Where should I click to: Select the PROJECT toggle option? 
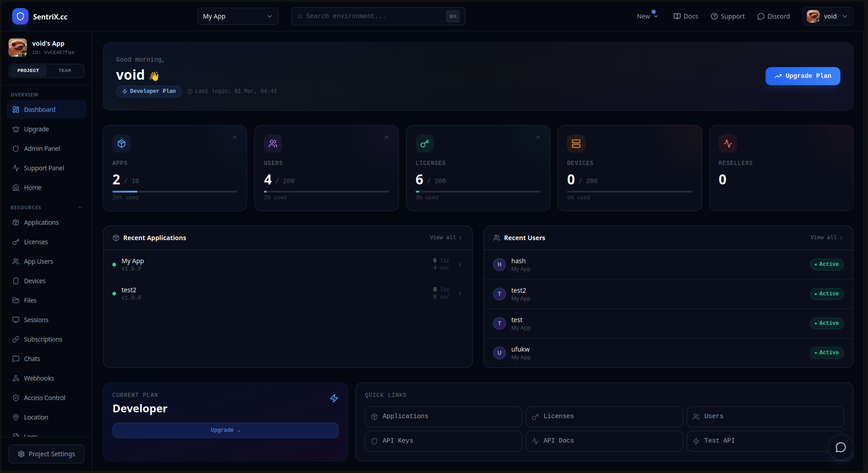tap(28, 71)
